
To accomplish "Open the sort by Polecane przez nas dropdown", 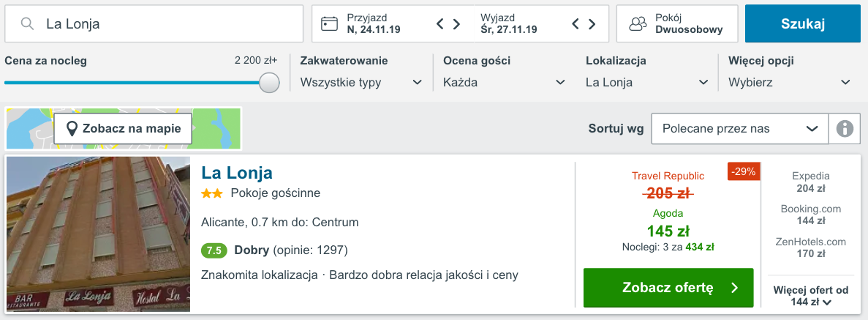I will (740, 129).
